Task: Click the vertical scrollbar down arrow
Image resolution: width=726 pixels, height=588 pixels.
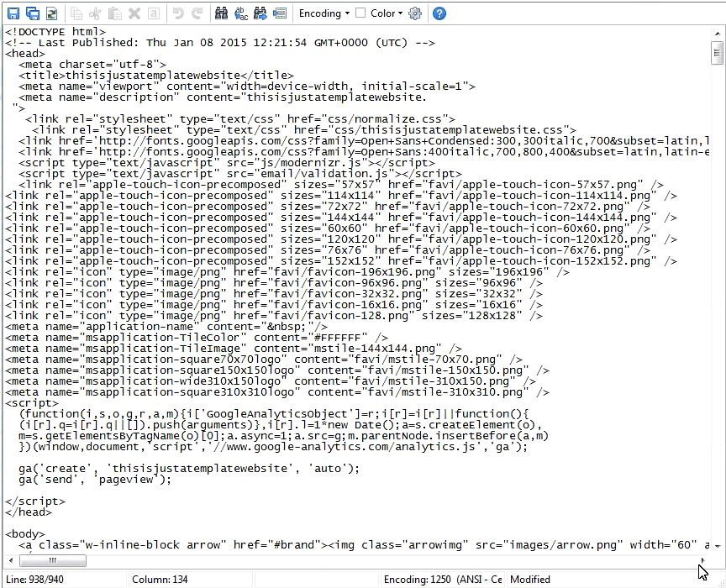Action: pos(718,546)
